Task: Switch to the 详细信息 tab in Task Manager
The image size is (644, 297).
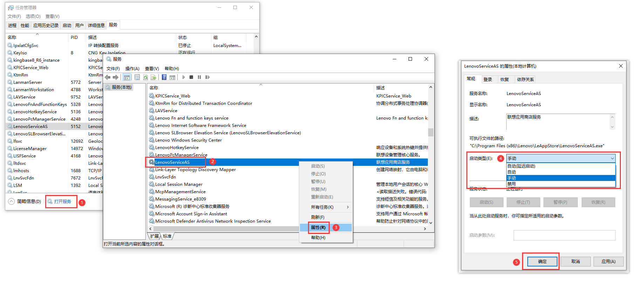Action: [x=96, y=25]
